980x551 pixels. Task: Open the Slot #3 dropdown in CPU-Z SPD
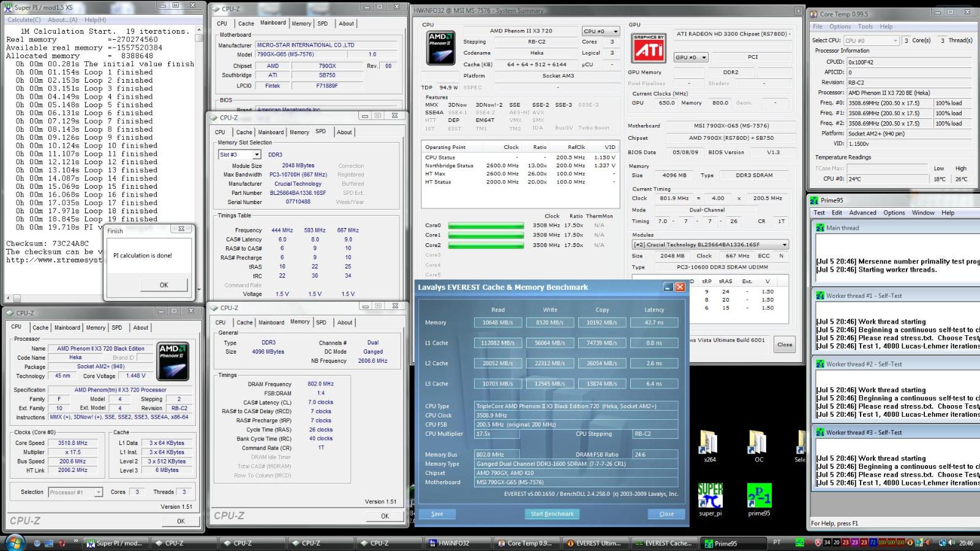pyautogui.click(x=240, y=154)
